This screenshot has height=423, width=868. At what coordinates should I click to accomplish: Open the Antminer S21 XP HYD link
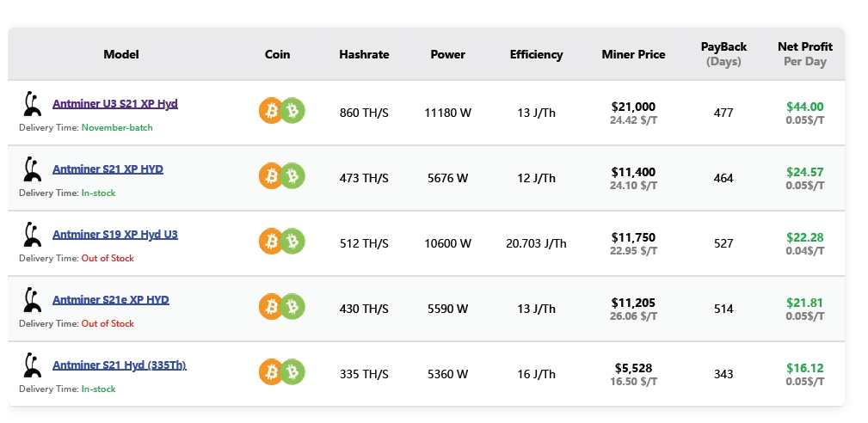click(x=108, y=169)
